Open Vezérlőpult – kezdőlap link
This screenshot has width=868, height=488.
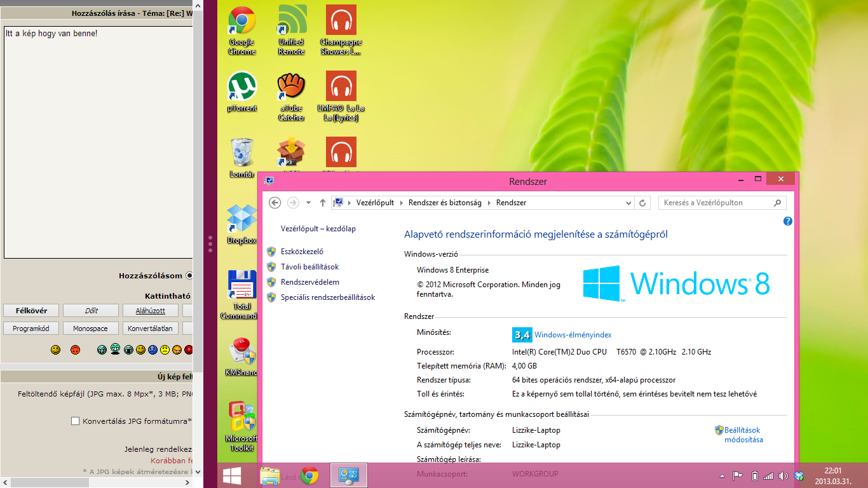[x=318, y=229]
